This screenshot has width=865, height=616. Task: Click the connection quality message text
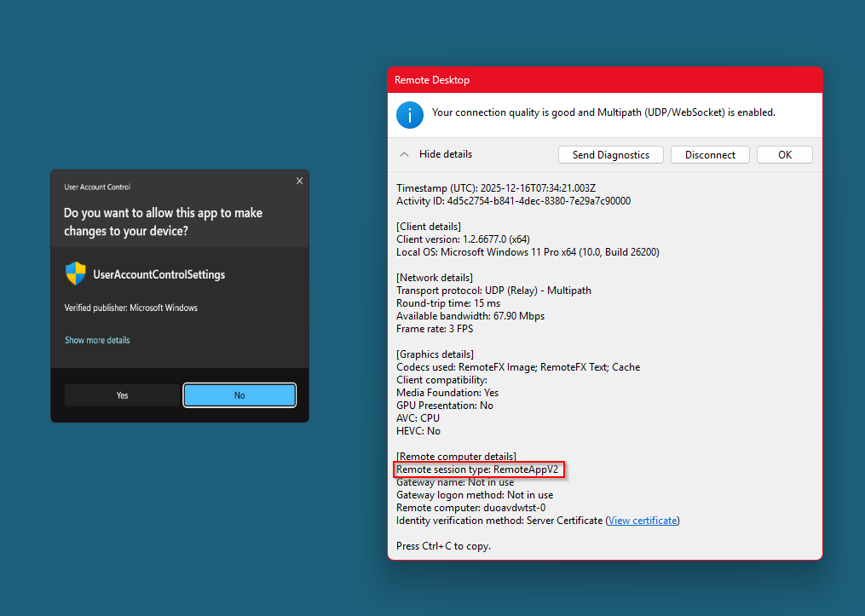coord(603,112)
